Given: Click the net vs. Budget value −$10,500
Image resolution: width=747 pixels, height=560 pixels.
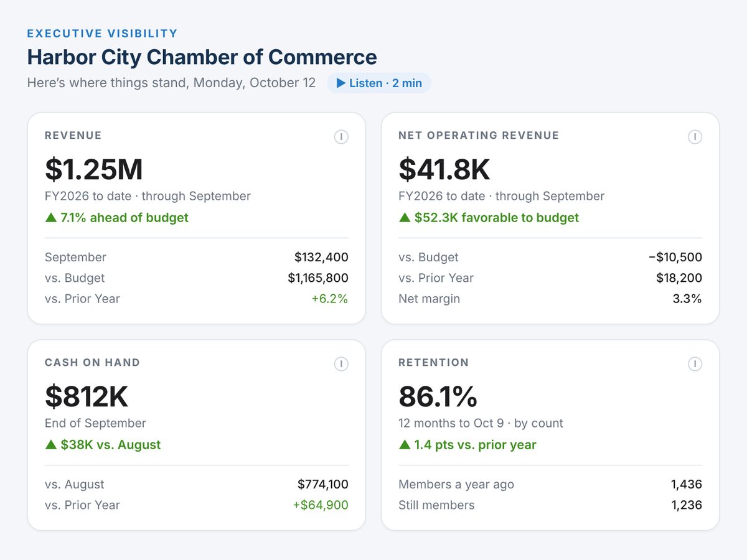Looking at the screenshot, I should pyautogui.click(x=675, y=257).
